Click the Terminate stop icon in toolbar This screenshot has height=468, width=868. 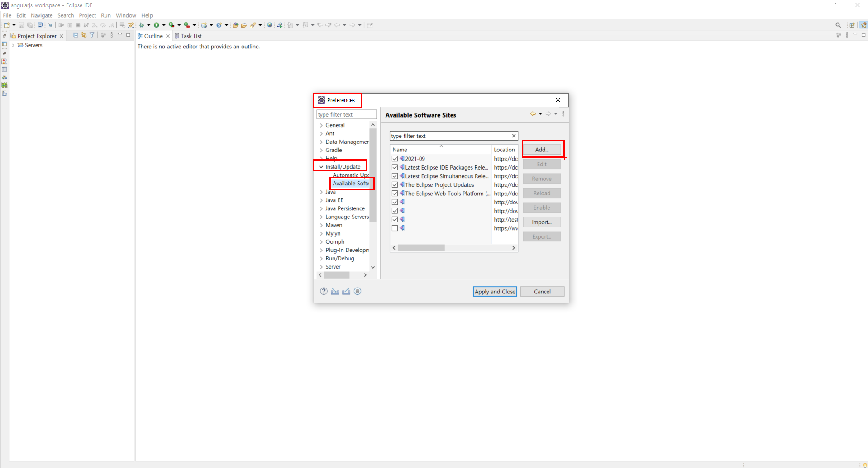coord(78,25)
